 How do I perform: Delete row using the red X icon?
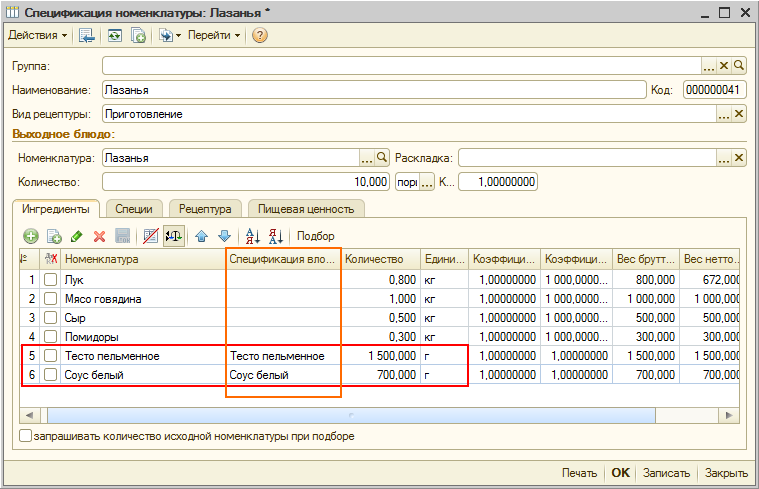click(99, 236)
